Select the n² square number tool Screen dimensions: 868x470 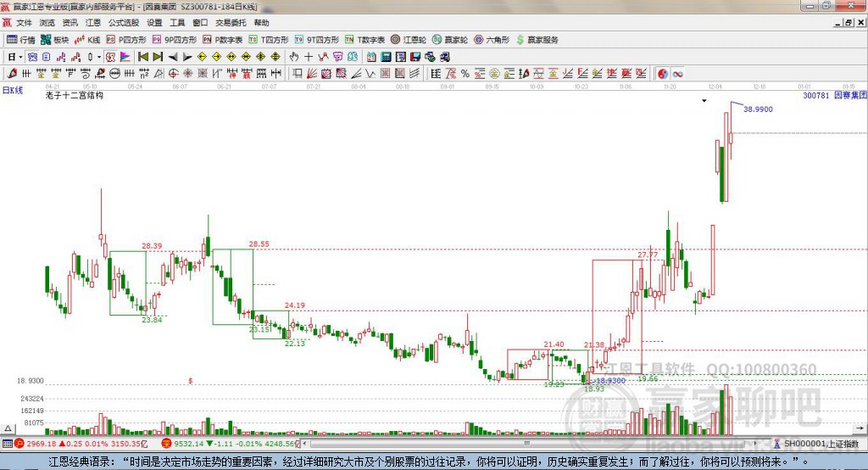144,73
